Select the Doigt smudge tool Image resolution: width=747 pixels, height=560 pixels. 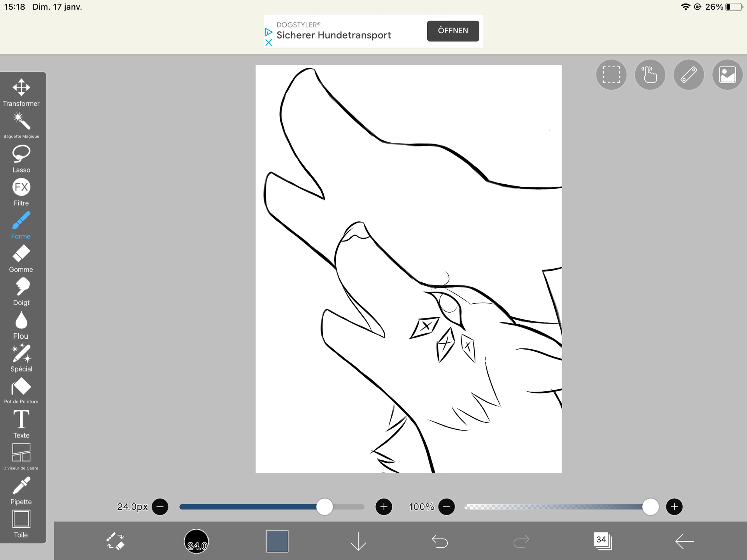click(21, 292)
